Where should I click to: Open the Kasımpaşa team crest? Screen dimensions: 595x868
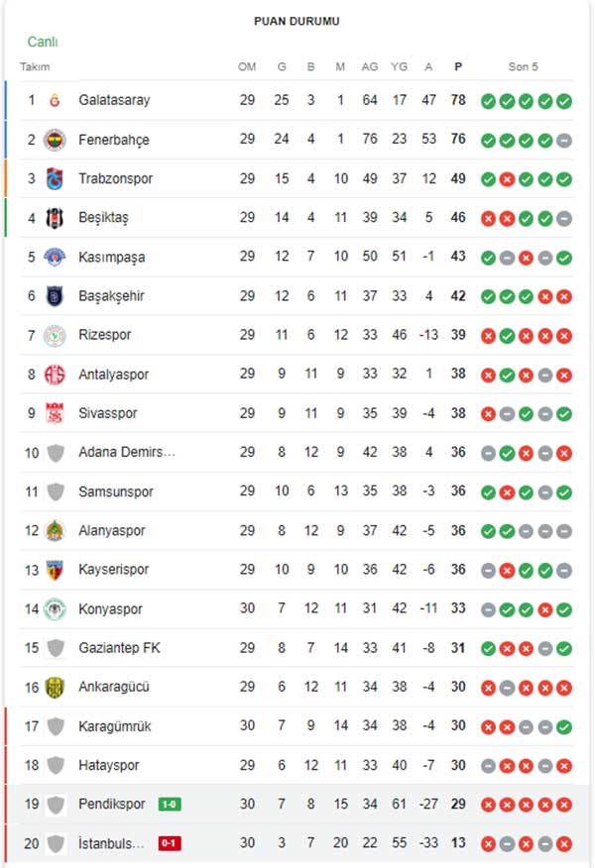tap(55, 257)
